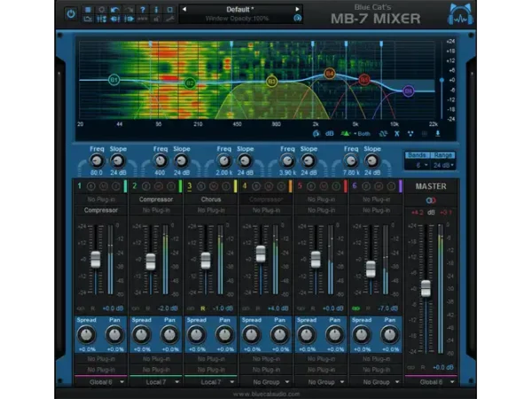Screen dimensions: 532x399
Task: Open the main menu icon in the toolbar
Action: pyautogui.click(x=88, y=10)
